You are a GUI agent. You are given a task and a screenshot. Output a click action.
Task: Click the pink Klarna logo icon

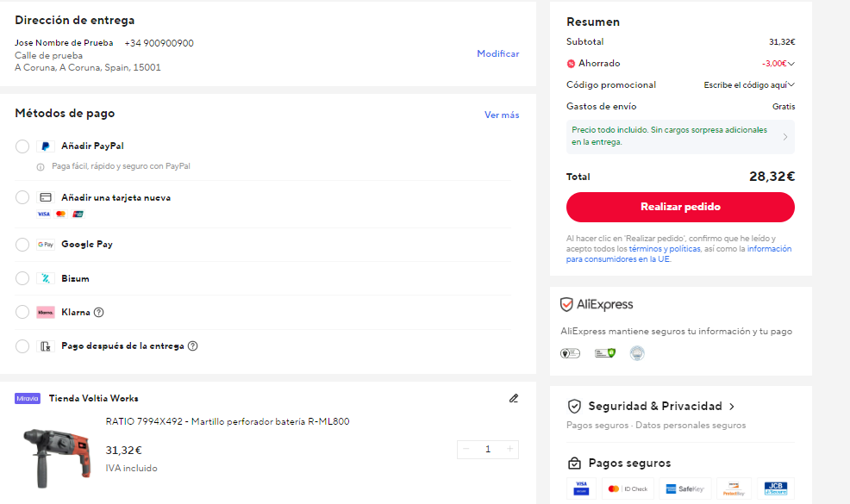[x=46, y=312]
